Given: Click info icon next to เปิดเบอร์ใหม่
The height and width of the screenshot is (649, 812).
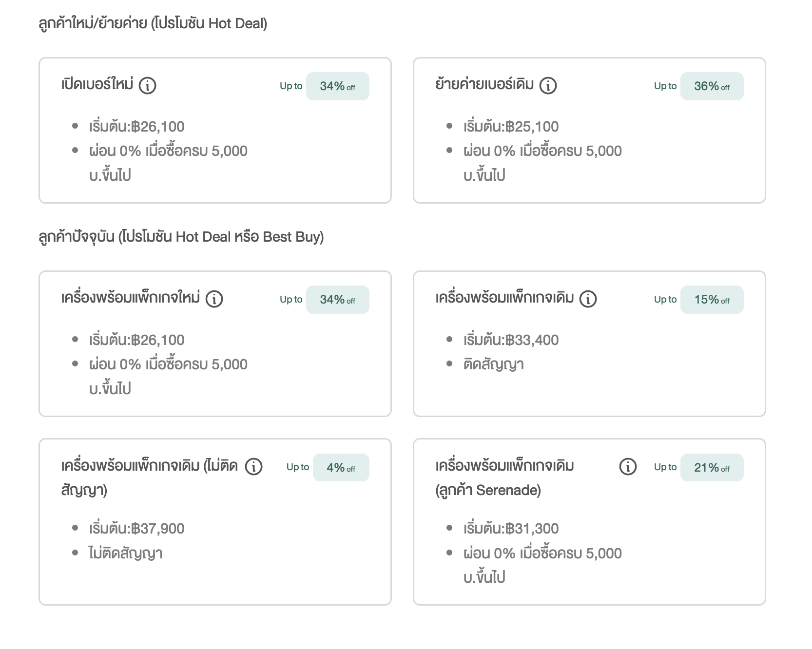Looking at the screenshot, I should (x=147, y=86).
